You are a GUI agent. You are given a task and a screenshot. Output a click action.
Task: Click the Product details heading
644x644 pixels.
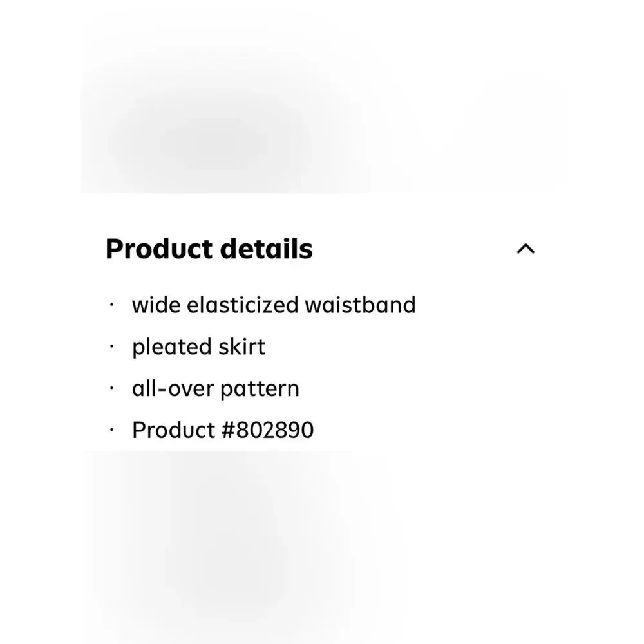pyautogui.click(x=209, y=249)
